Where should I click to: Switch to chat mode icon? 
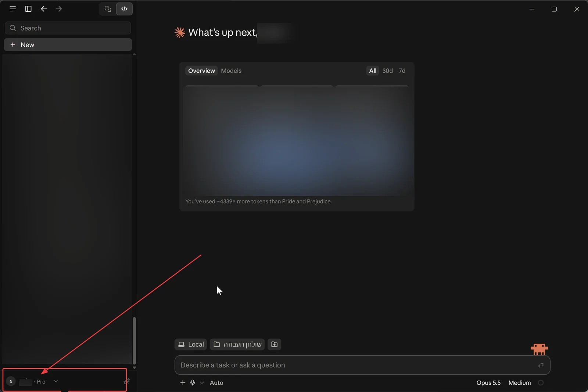coord(108,9)
